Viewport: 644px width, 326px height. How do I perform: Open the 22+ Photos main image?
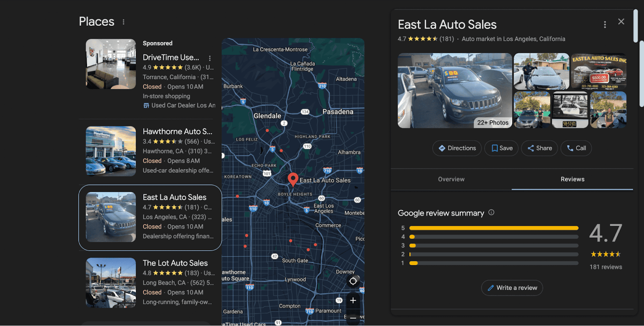point(455,91)
